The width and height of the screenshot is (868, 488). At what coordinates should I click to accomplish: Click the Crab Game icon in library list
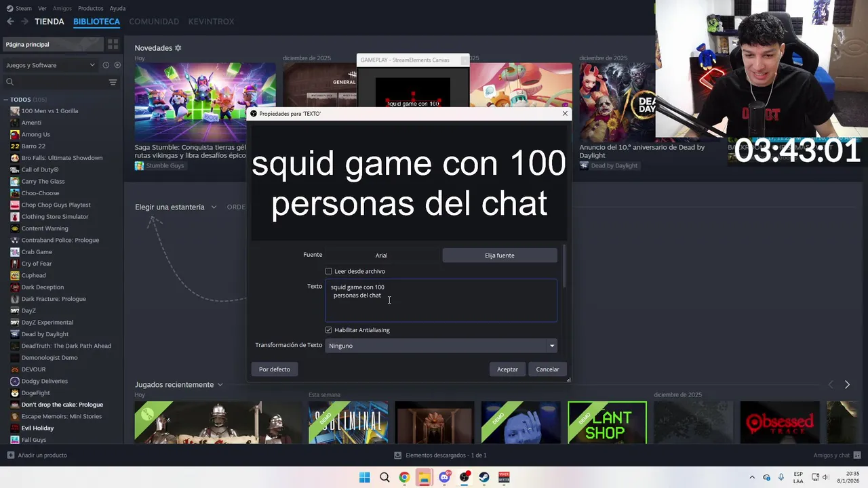(x=15, y=251)
